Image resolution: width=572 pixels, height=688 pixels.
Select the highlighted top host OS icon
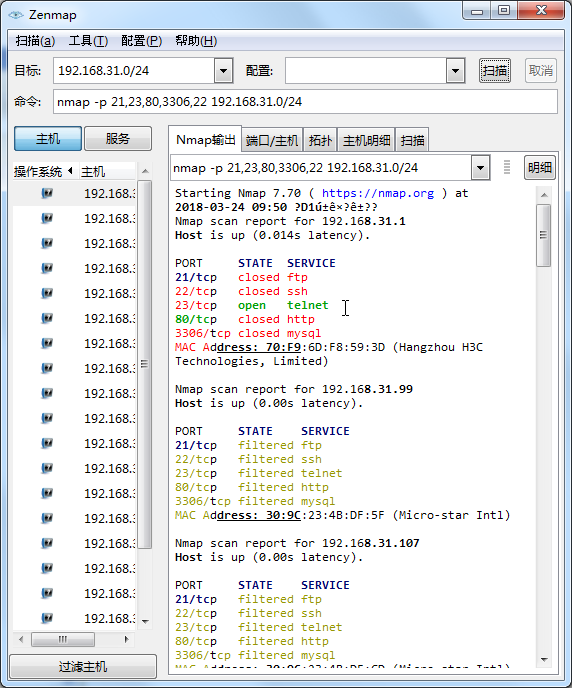47,193
